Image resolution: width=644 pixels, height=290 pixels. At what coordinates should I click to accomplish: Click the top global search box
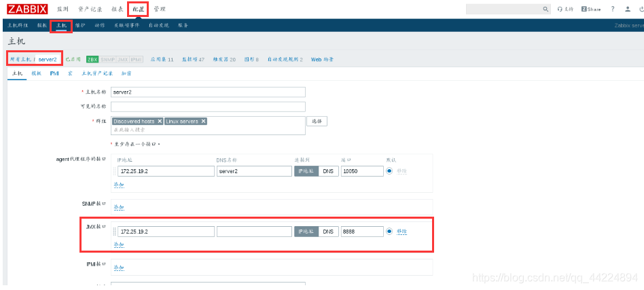tap(504, 9)
